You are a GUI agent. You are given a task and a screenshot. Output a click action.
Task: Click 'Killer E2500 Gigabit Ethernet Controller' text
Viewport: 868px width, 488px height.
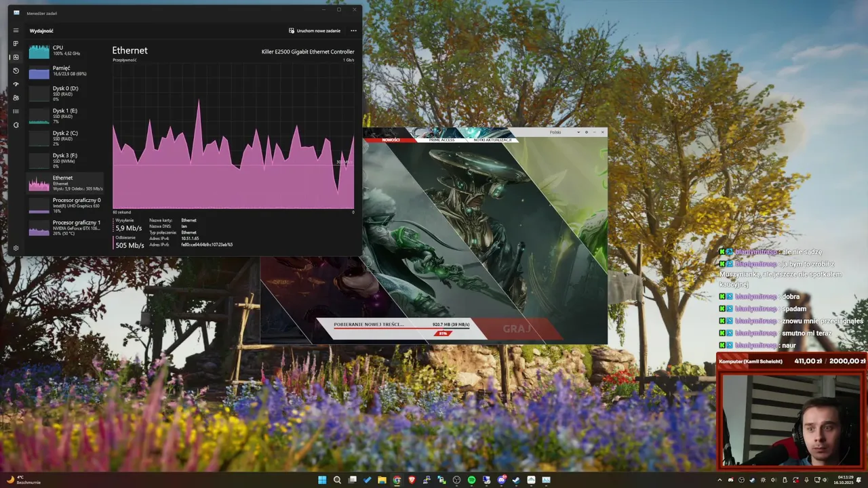(308, 52)
